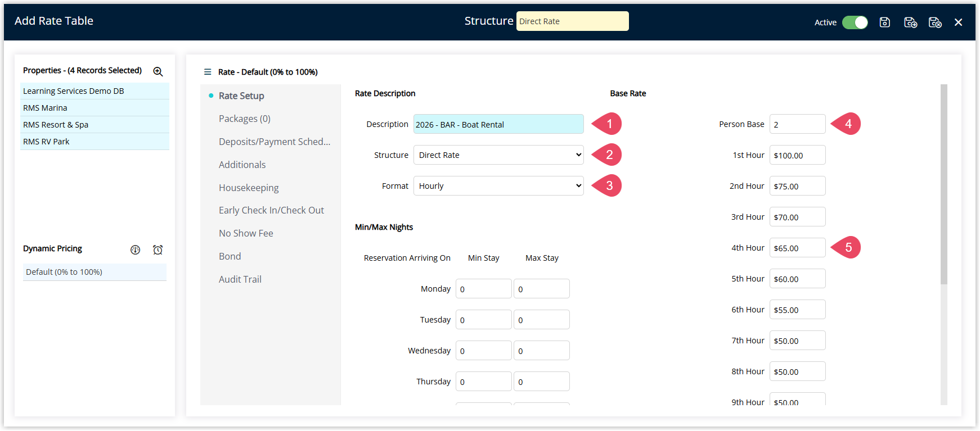
Task: Open the Structure dropdown
Action: click(498, 155)
